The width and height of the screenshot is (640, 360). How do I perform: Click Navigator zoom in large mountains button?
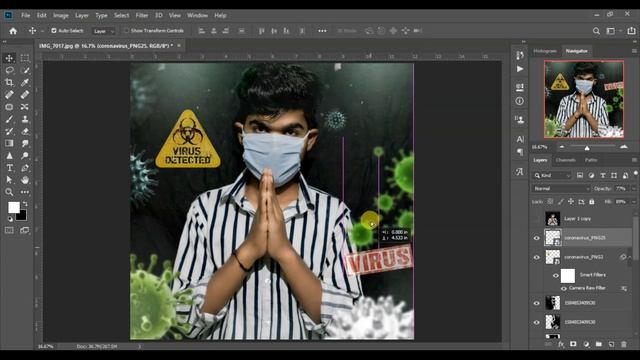624,147
